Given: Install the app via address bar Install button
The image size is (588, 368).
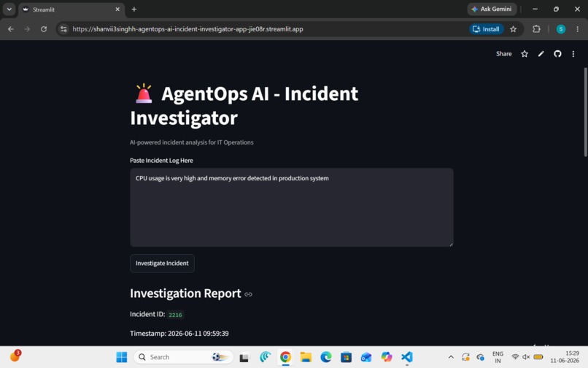Looking at the screenshot, I should [486, 29].
